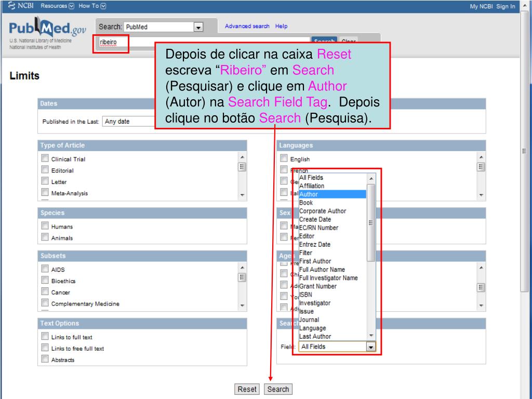
Task: Open the Help link
Action: click(x=281, y=26)
